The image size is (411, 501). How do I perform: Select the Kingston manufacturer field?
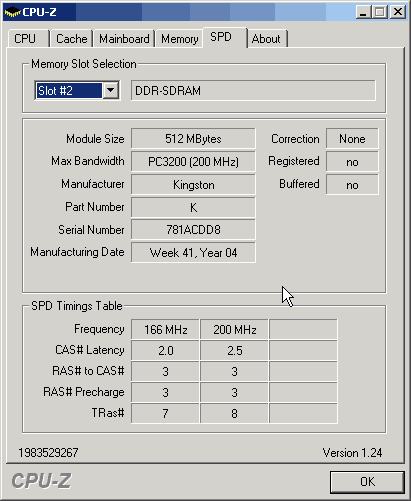click(x=193, y=185)
